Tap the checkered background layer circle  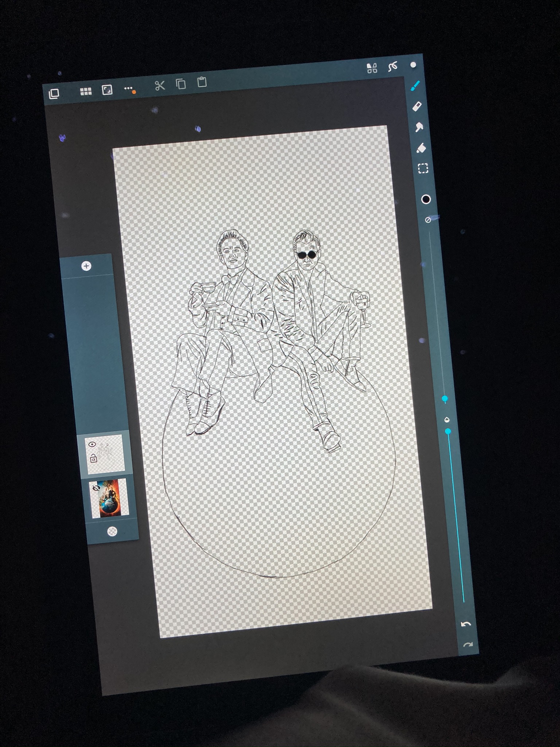(x=112, y=531)
